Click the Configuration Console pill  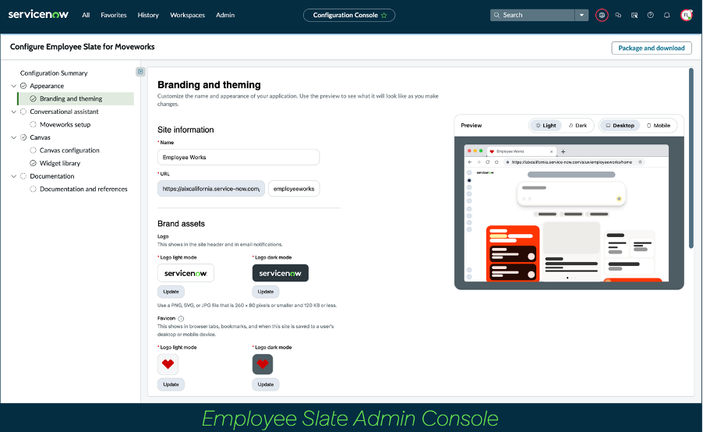coord(349,15)
